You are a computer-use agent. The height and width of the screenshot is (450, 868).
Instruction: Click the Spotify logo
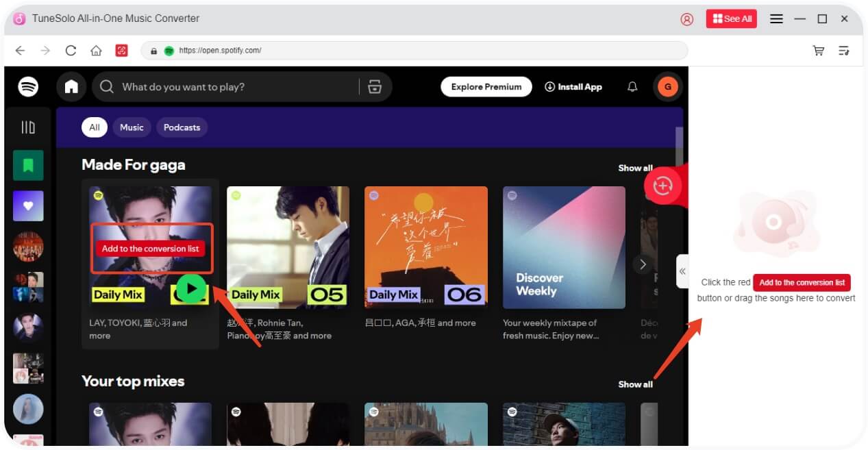[x=28, y=86]
